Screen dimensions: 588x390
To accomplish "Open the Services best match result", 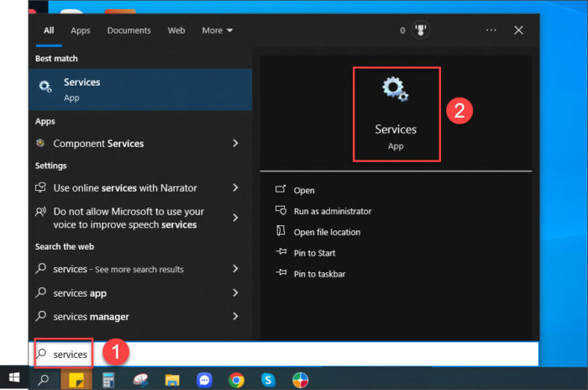I will 140,89.
